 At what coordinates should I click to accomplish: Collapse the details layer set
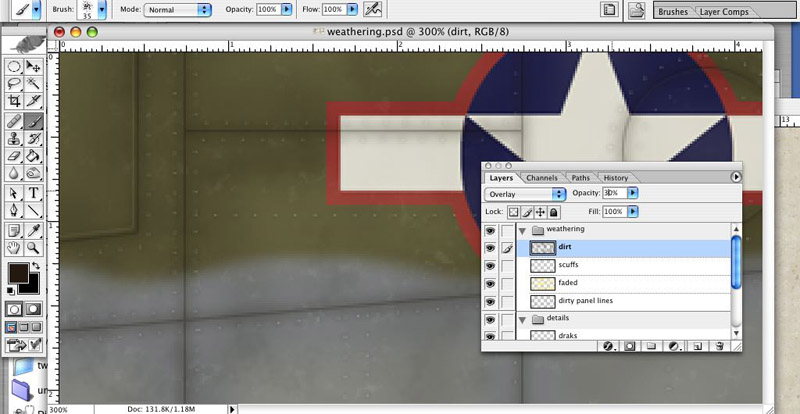[522, 320]
